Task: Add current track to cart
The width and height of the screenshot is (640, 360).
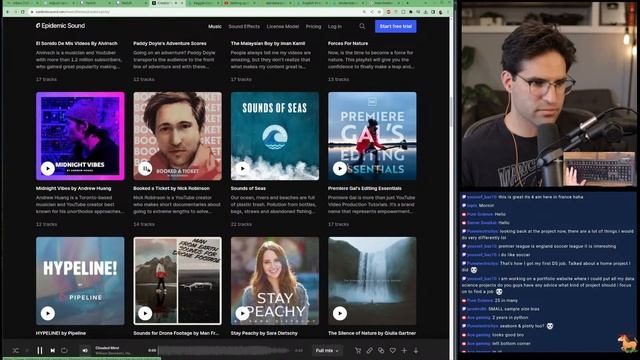Action: click(x=358, y=350)
